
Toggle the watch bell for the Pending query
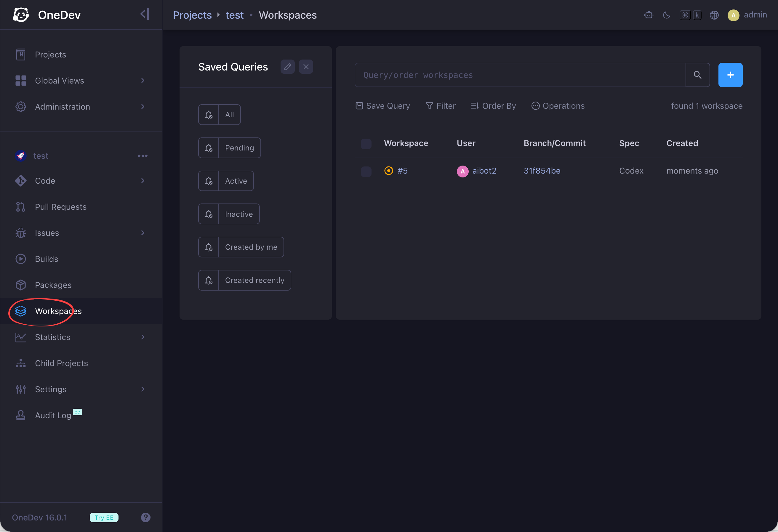209,148
